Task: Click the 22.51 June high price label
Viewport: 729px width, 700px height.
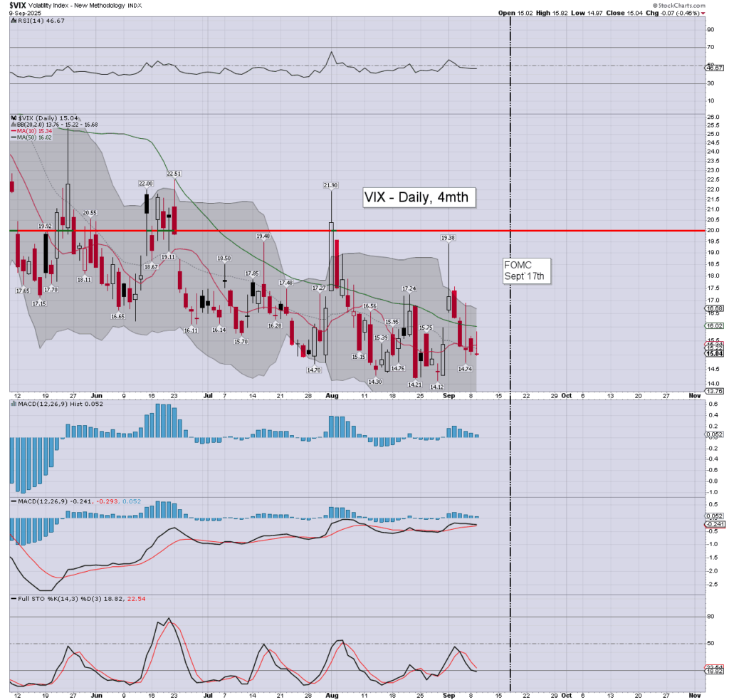Action: [x=174, y=173]
